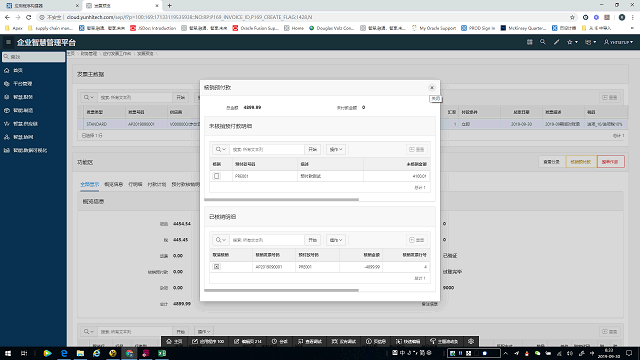The height and width of the screenshot is (360, 640).
Task: Open Excel from the taskbar
Action: 162,353
